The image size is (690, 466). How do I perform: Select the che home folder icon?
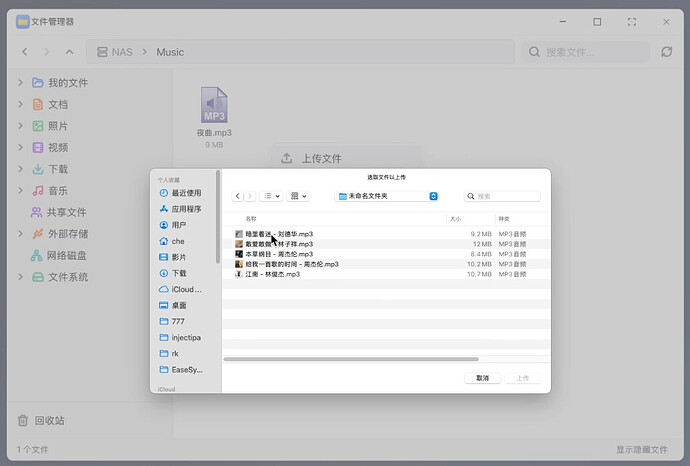pyautogui.click(x=164, y=241)
